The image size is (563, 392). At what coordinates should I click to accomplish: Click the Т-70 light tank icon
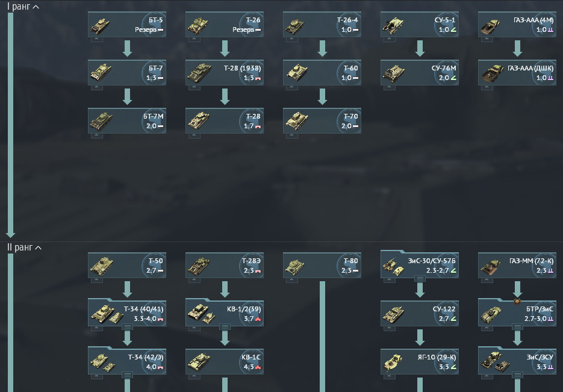point(297,121)
